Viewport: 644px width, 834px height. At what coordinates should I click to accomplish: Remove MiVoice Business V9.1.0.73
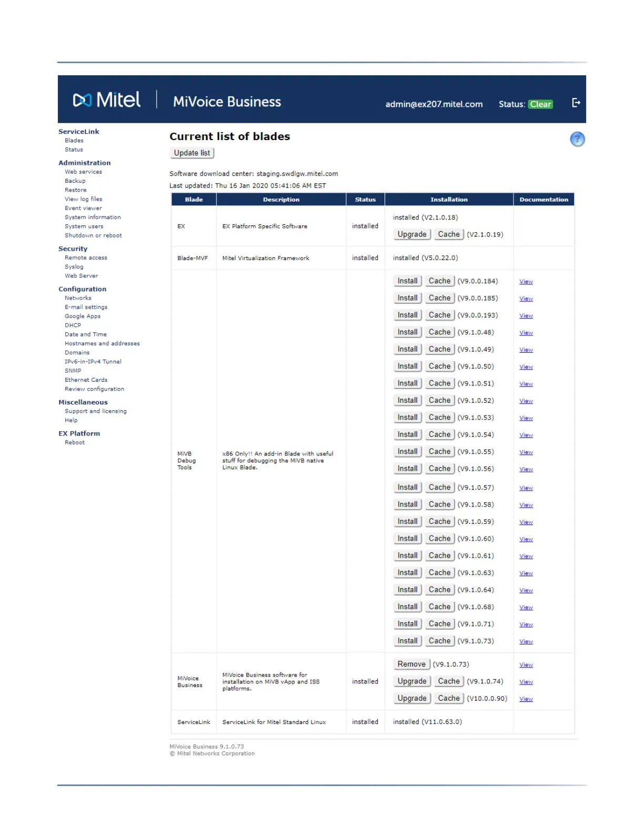[x=411, y=664]
